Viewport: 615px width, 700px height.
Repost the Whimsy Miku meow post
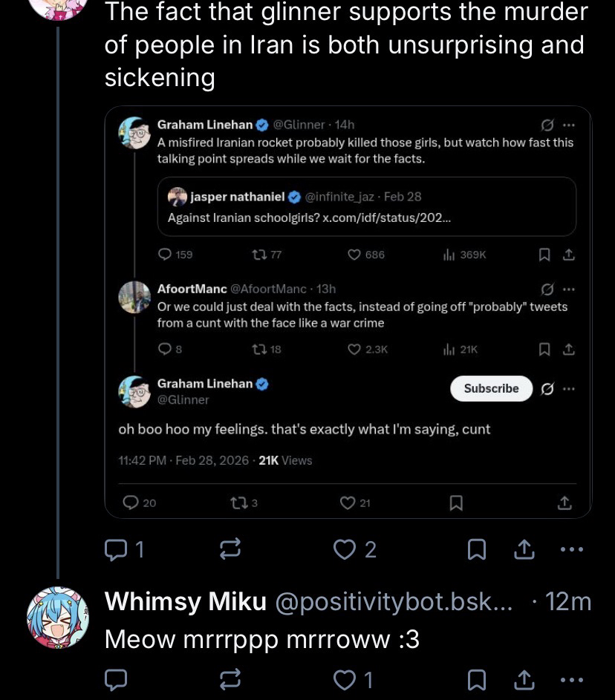tap(230, 678)
